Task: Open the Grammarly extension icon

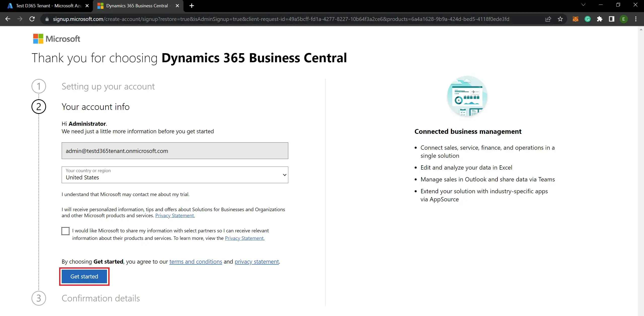Action: tap(588, 19)
